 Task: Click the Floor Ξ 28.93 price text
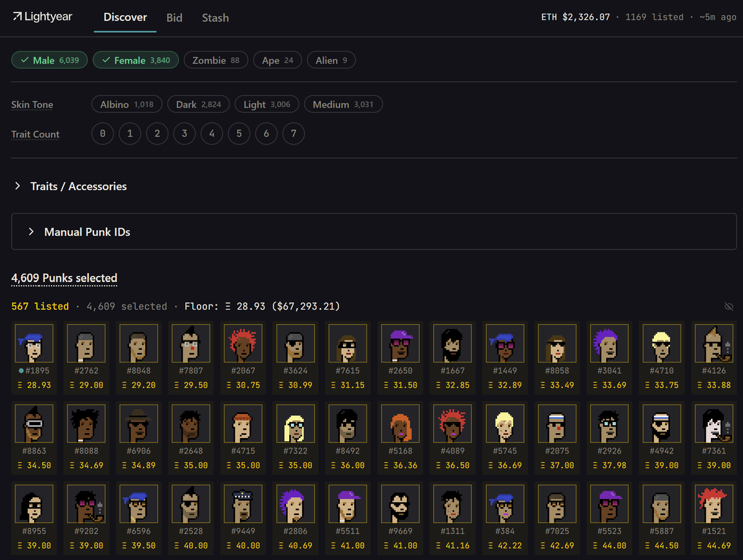(263, 306)
